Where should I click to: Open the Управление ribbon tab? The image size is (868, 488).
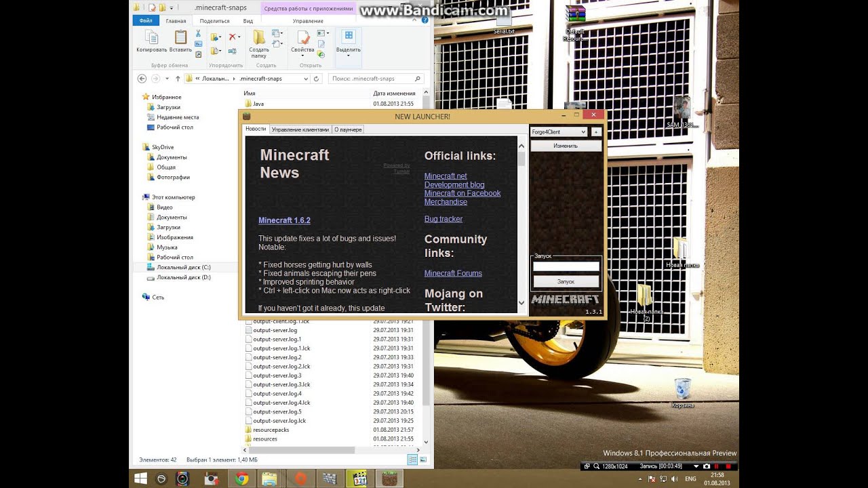point(308,21)
